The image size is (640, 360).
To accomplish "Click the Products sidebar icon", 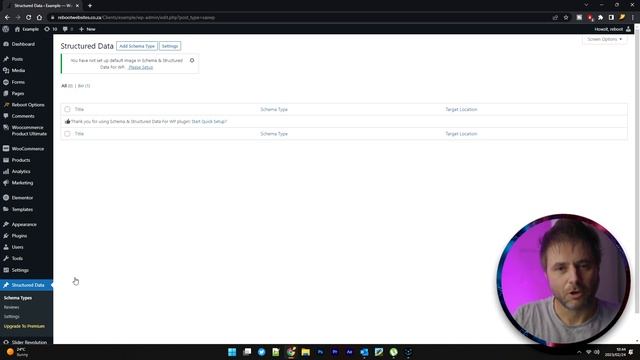I will click(6, 160).
